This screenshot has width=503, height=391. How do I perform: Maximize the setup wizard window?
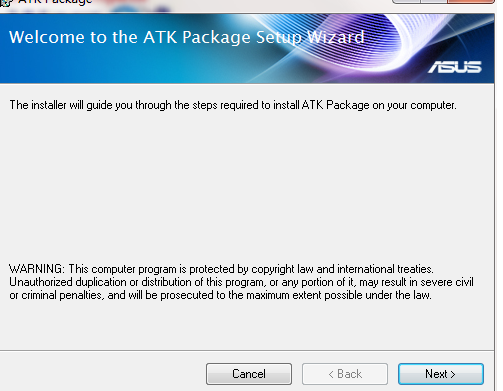[434, 1]
